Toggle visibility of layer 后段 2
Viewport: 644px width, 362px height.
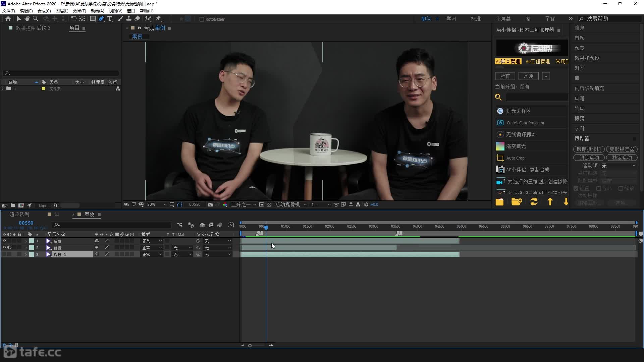[x=4, y=254]
